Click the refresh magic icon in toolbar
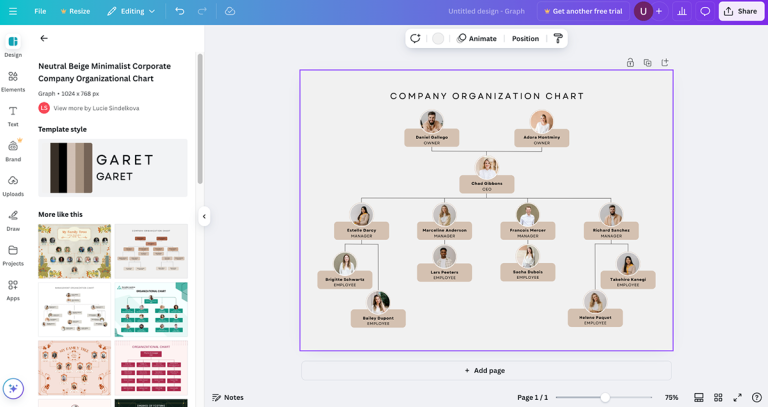 click(x=415, y=39)
